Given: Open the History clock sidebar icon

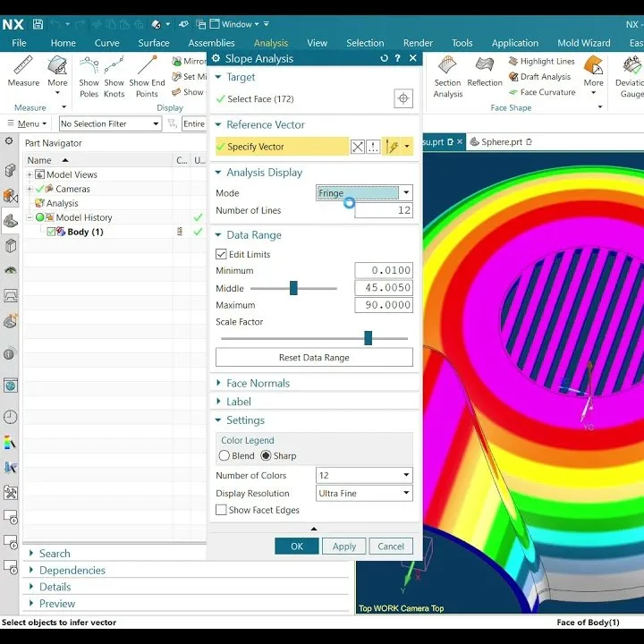Looking at the screenshot, I should [10, 418].
